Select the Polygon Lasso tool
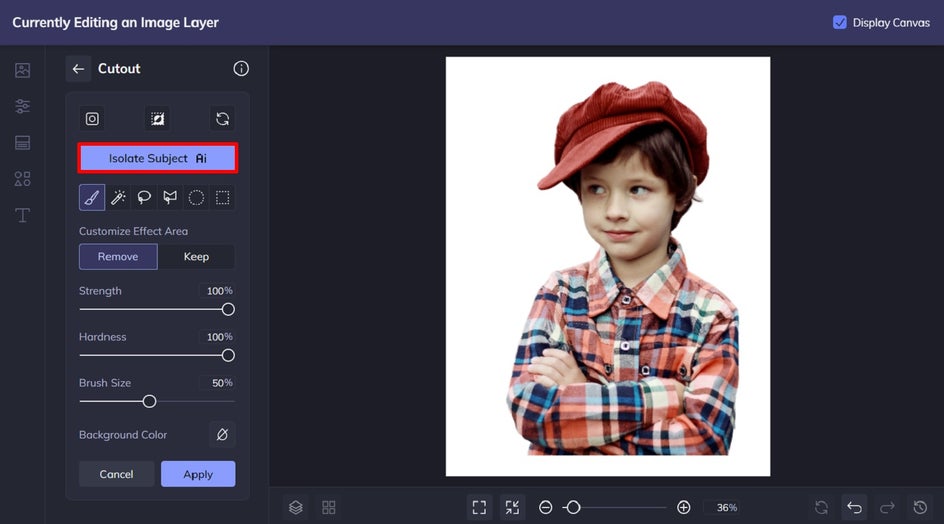944x524 pixels. tap(170, 198)
